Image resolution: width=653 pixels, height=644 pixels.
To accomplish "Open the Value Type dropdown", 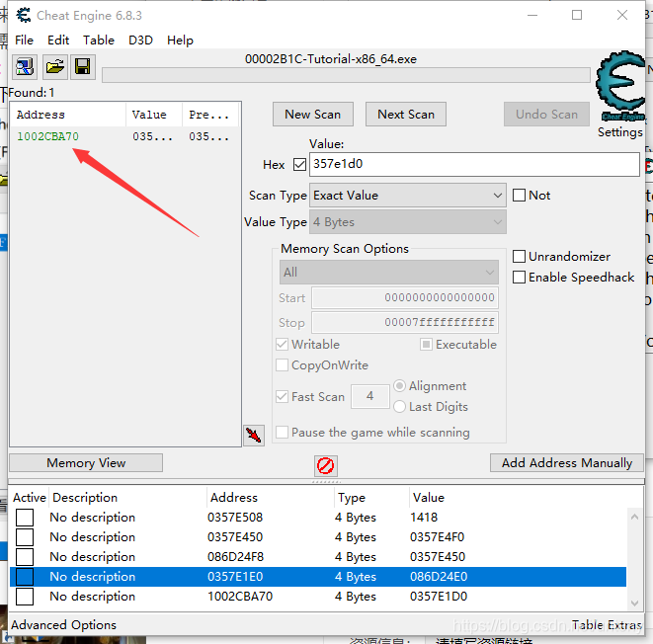I will point(408,222).
